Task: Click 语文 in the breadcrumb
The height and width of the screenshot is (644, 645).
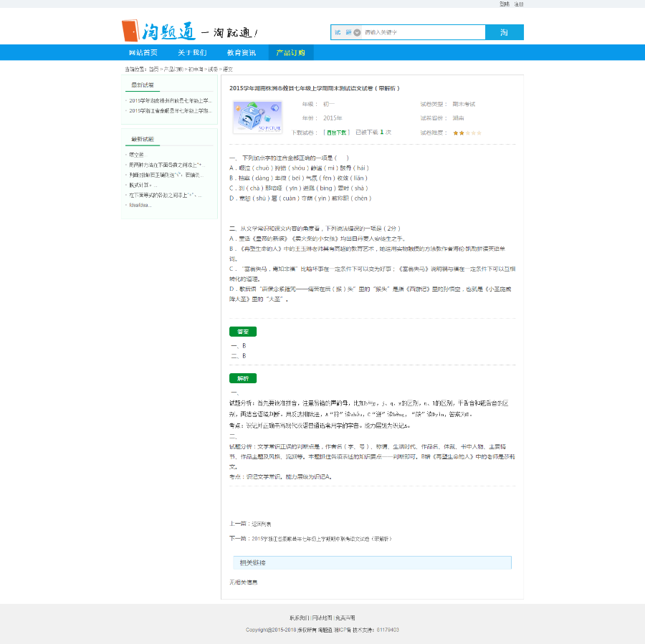Action: [x=228, y=69]
